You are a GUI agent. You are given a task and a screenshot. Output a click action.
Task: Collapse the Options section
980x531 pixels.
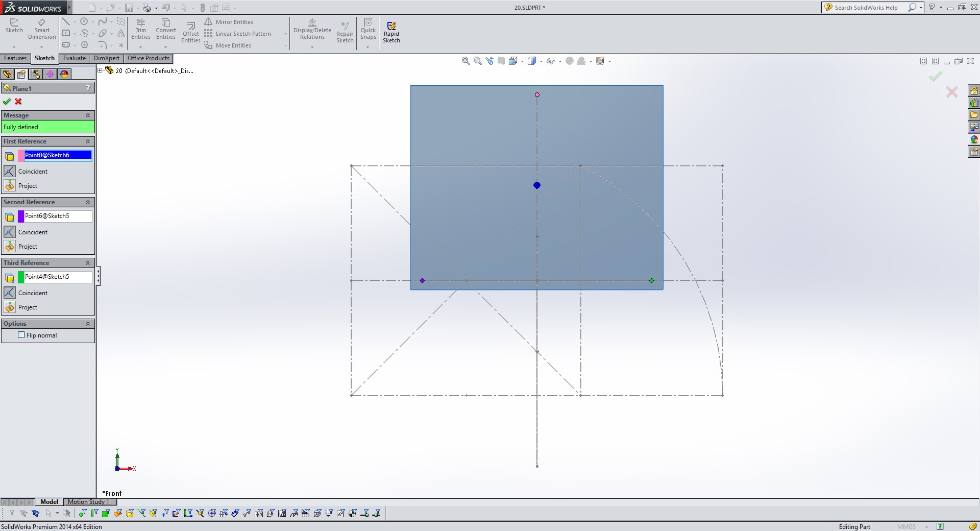[88, 324]
